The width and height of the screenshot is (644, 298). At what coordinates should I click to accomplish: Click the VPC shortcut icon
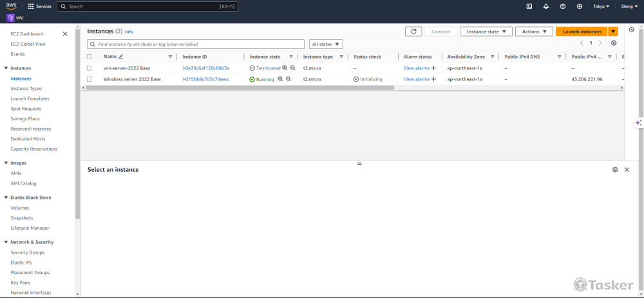[x=10, y=18]
